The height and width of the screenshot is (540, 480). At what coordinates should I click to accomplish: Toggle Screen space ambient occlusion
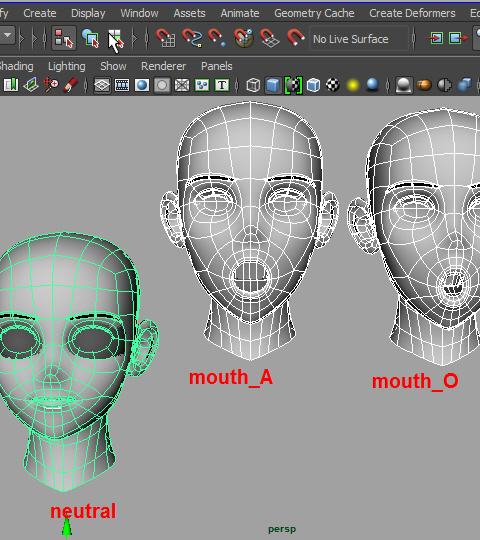point(404,85)
